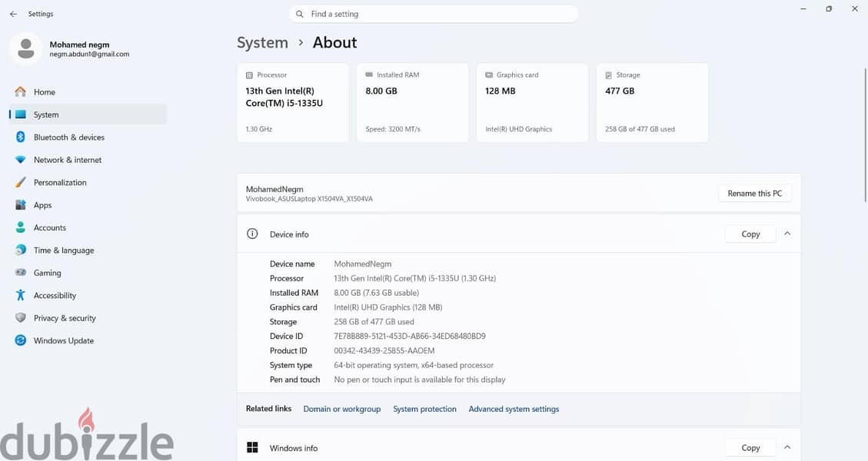Screen dimensions: 868x461
Task: Collapse the Windows info section
Action: pos(787,447)
